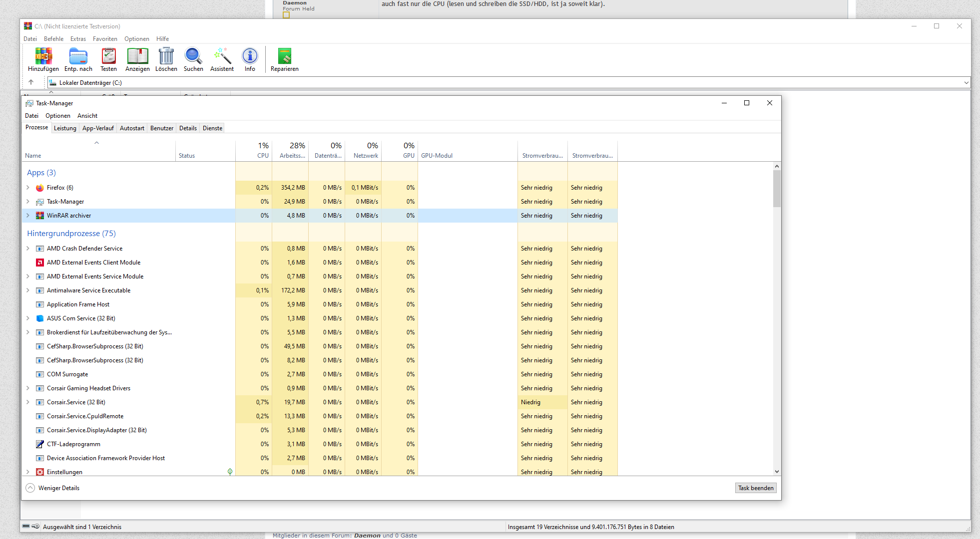Click the Suchen magnifier icon
This screenshot has height=539, width=980.
[193, 56]
